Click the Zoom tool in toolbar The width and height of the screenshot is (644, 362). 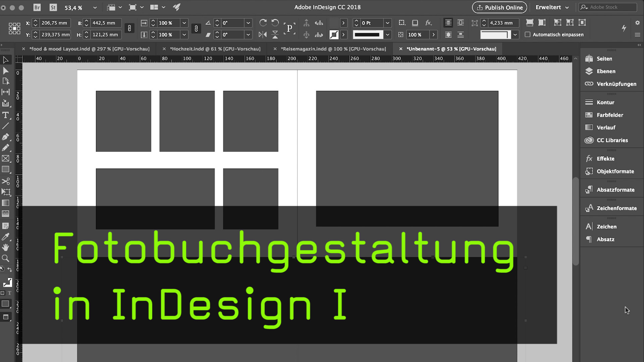pyautogui.click(x=6, y=258)
